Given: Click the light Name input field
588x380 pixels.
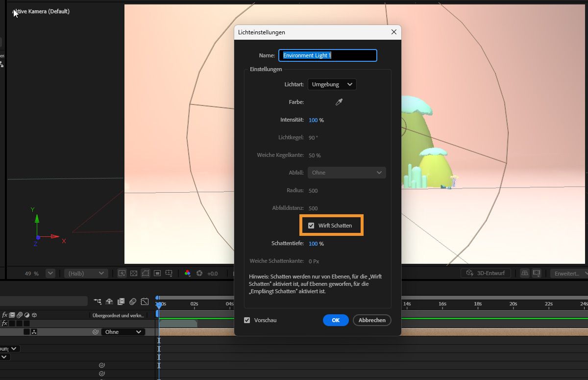Looking at the screenshot, I should point(327,55).
